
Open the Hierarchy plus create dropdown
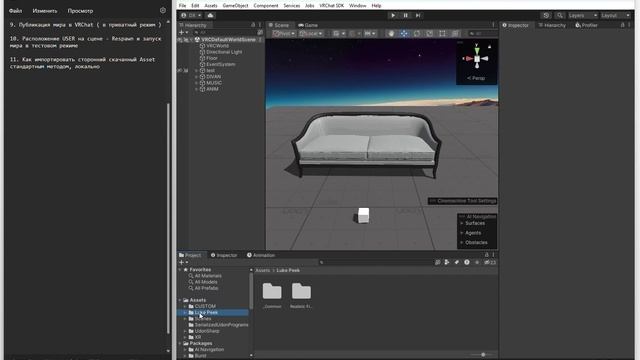click(x=184, y=32)
